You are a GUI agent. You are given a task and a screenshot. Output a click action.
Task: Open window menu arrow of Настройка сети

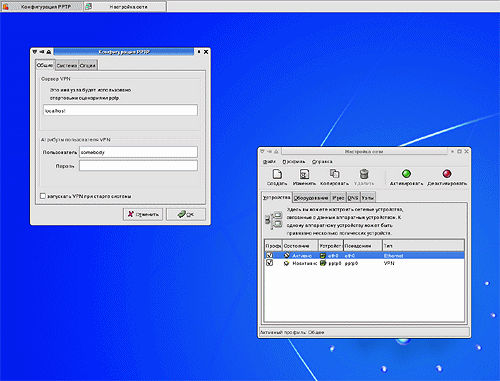point(262,151)
